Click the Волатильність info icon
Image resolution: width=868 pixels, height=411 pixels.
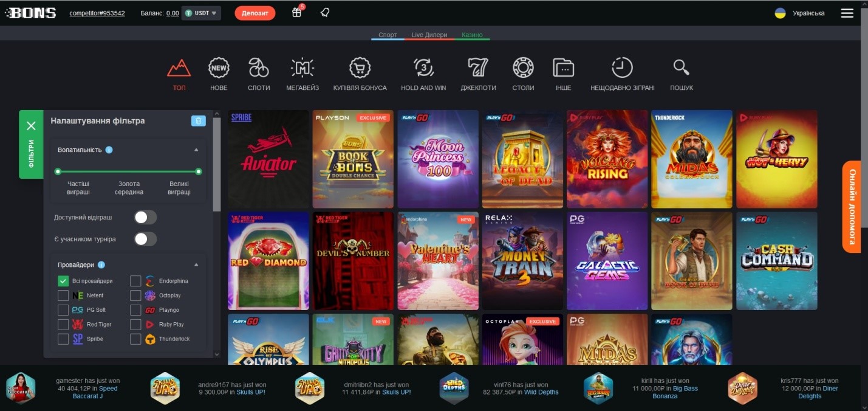[109, 150]
